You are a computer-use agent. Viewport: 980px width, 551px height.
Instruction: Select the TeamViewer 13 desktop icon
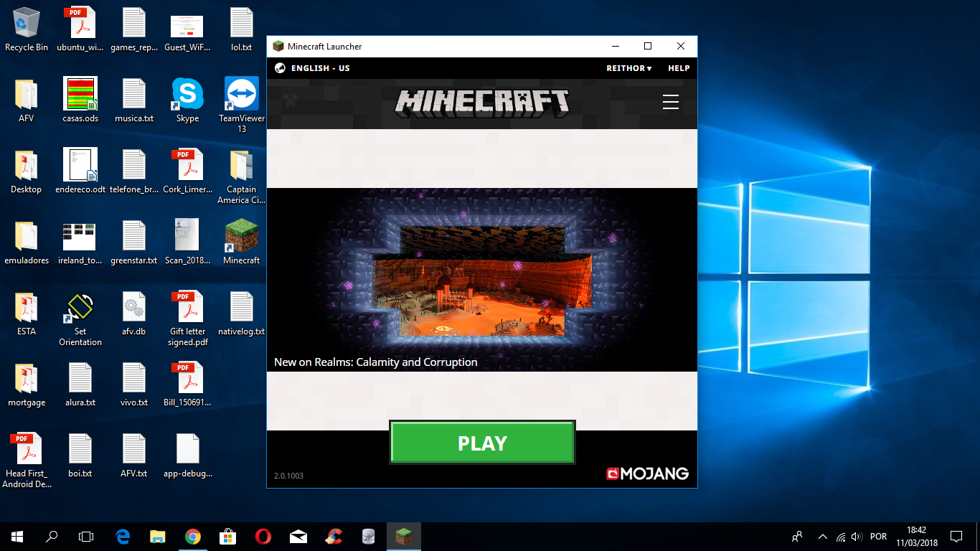pos(242,94)
